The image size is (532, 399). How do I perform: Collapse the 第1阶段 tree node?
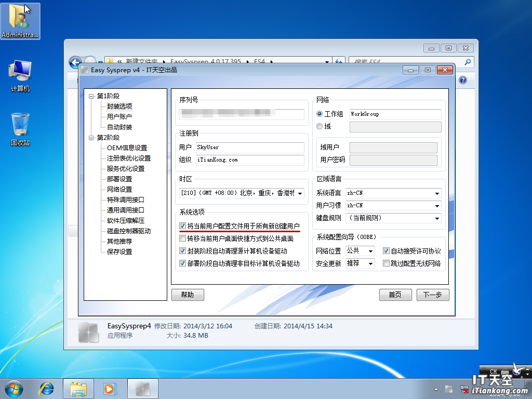91,96
